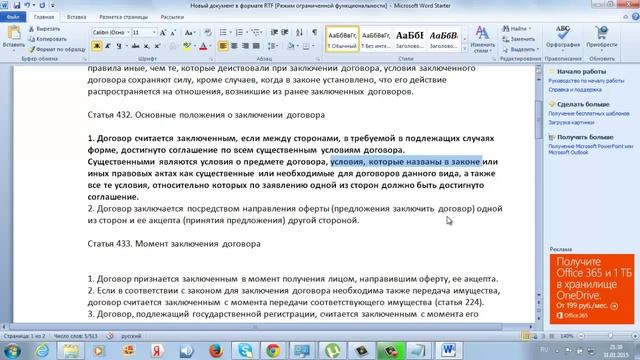Click Undo in the quick access toolbar
Screen dimensions: 640x360
28,6
